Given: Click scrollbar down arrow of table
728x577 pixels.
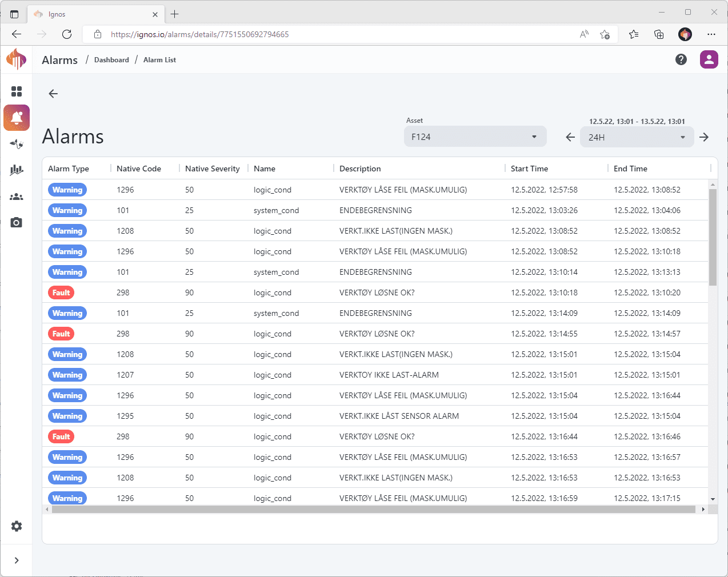Looking at the screenshot, I should tap(713, 499).
